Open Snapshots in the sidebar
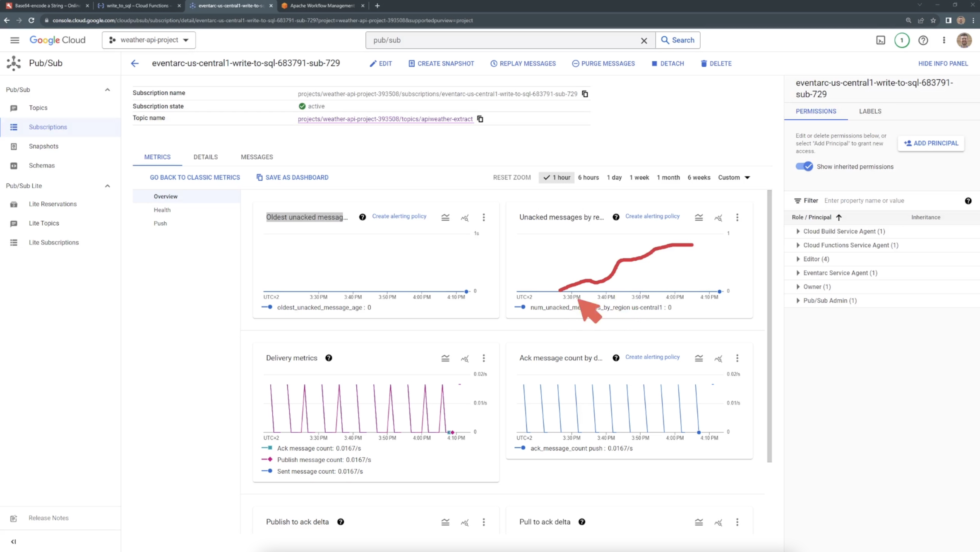Screen dimensions: 980x552 tap(43, 146)
